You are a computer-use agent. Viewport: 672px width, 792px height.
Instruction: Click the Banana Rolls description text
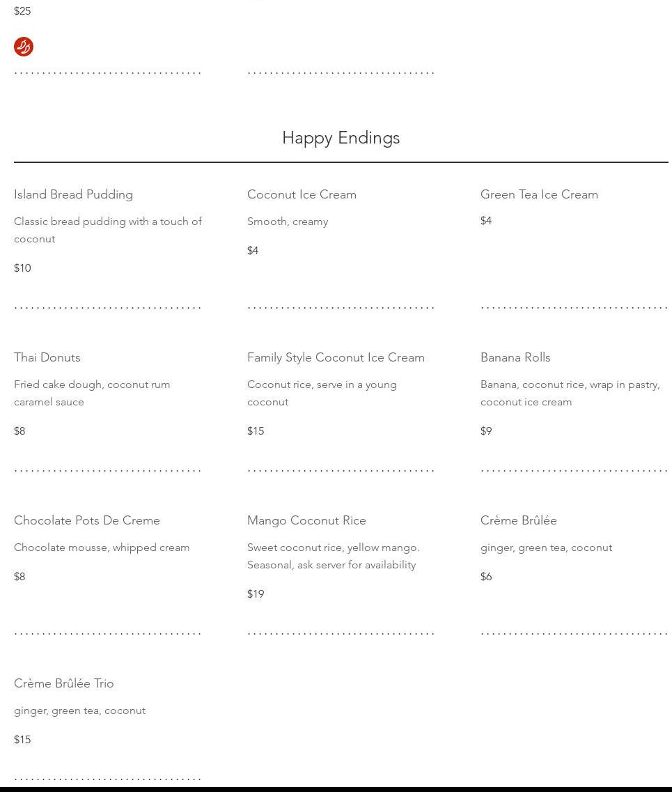click(570, 393)
